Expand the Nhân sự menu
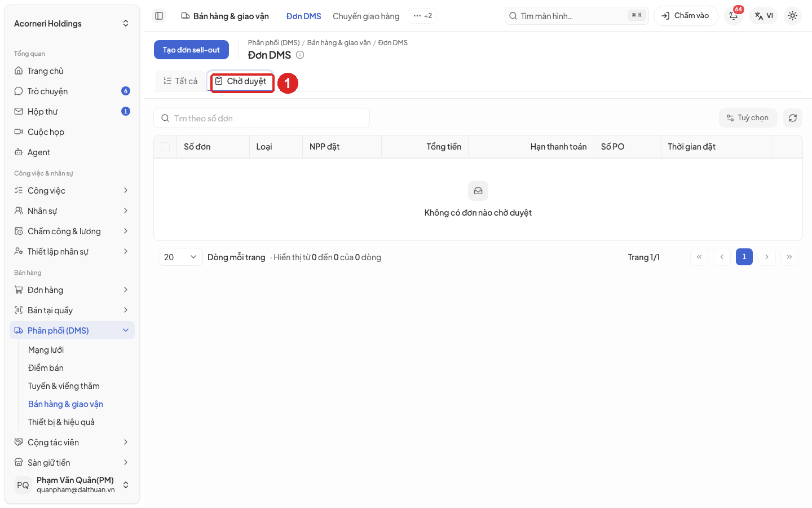The width and height of the screenshot is (812, 508). [x=72, y=211]
